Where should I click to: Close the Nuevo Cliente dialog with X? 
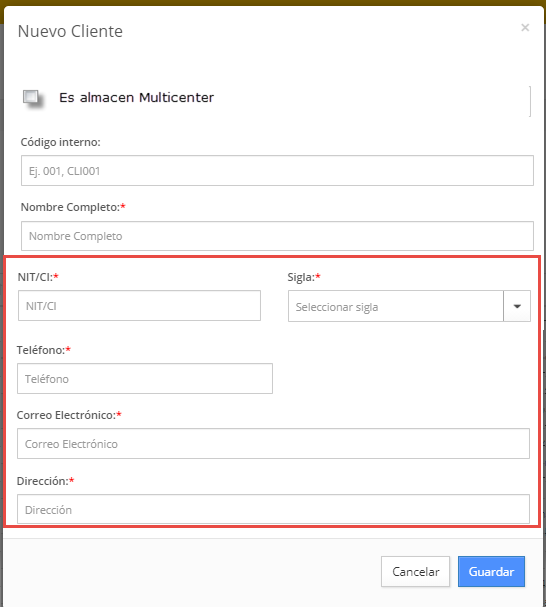(525, 27)
